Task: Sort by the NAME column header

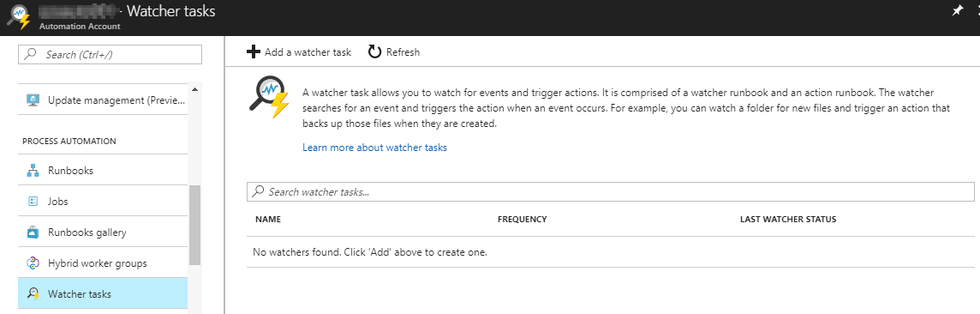Action: coord(267,220)
